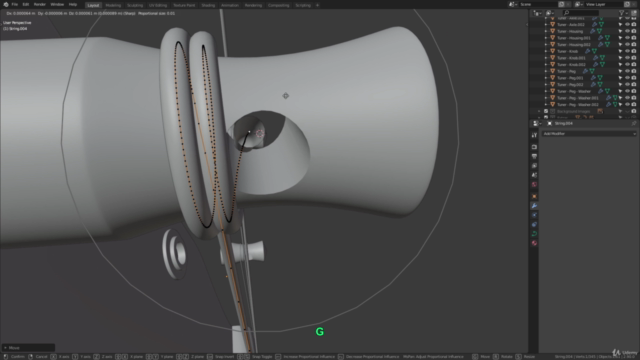Open the Modifier properties wrench tab
640x360 pixels.
534,206
